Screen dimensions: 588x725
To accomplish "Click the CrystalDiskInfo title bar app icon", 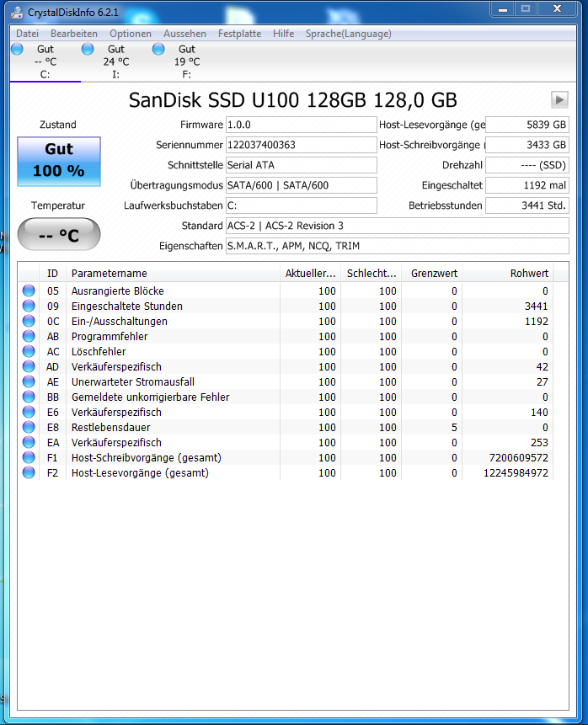I will [x=17, y=12].
